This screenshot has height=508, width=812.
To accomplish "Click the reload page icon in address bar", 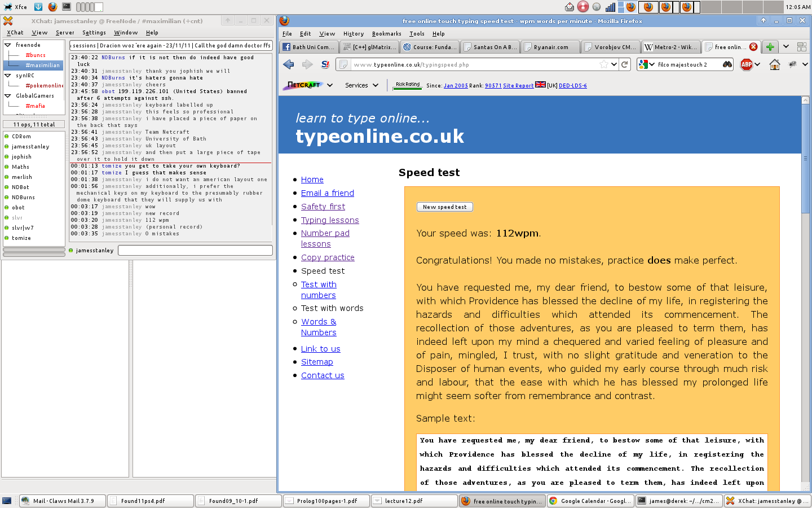I will (625, 64).
